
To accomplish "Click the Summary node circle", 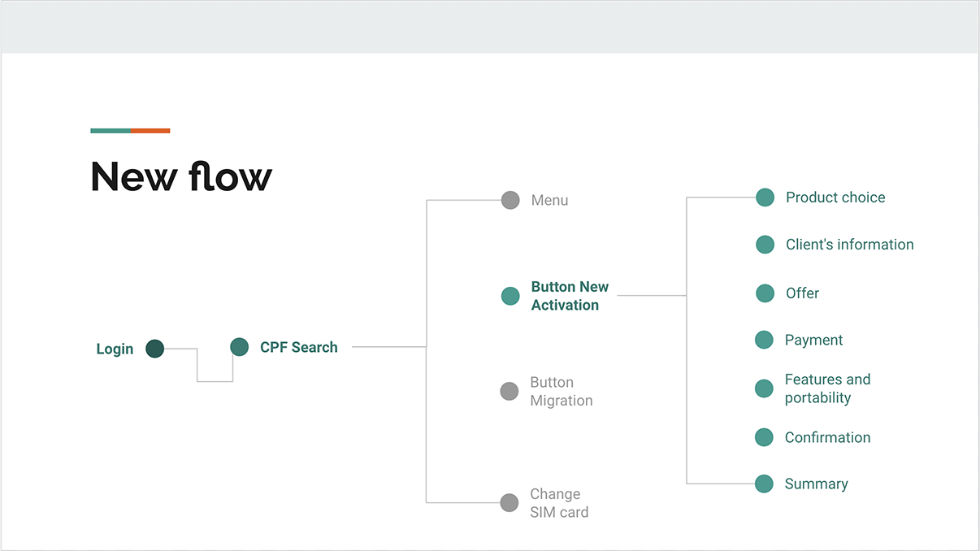I will [x=764, y=484].
